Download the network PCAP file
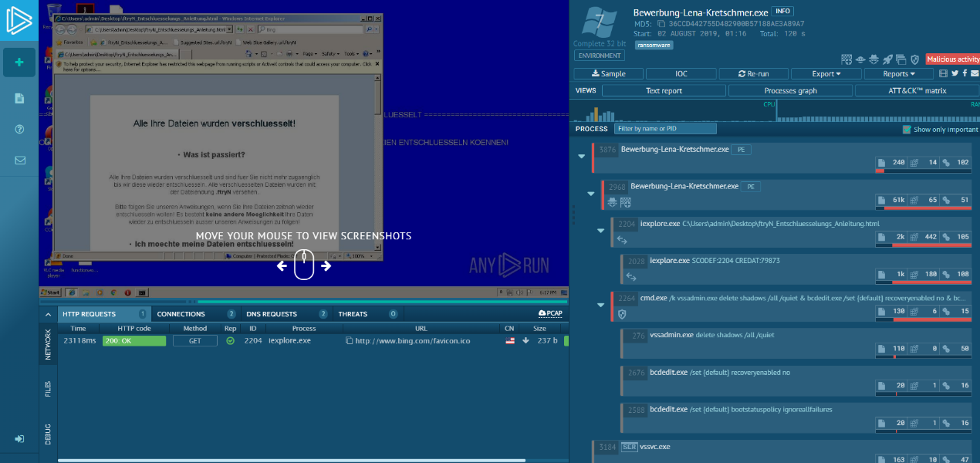 tap(550, 313)
